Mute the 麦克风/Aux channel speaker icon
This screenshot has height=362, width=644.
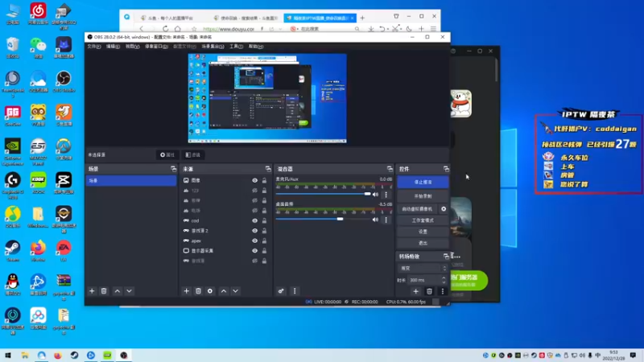[x=375, y=195]
